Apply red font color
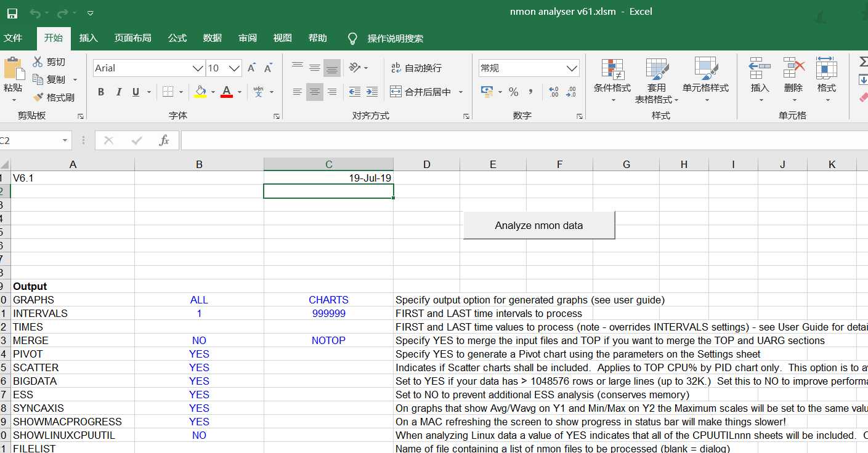This screenshot has width=868, height=453. [x=227, y=92]
